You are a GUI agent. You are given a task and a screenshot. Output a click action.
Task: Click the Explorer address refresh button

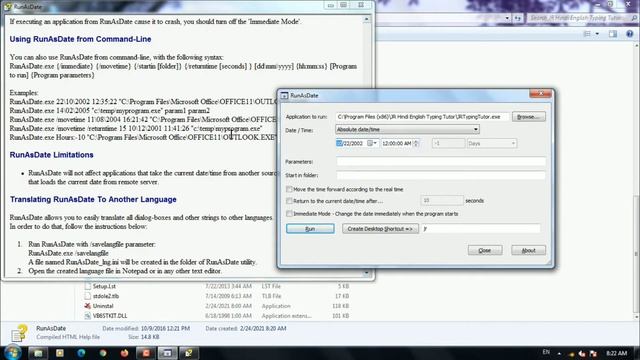[x=518, y=18]
